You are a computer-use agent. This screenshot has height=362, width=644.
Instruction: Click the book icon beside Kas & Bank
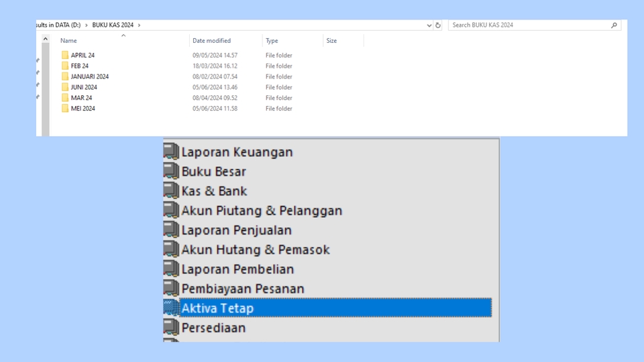point(171,191)
